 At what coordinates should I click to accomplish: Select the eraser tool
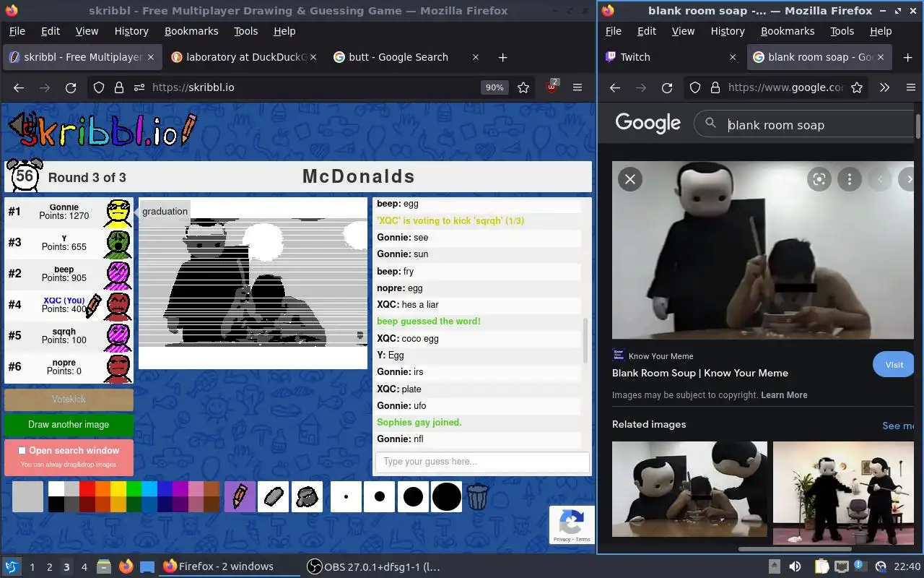click(x=273, y=497)
